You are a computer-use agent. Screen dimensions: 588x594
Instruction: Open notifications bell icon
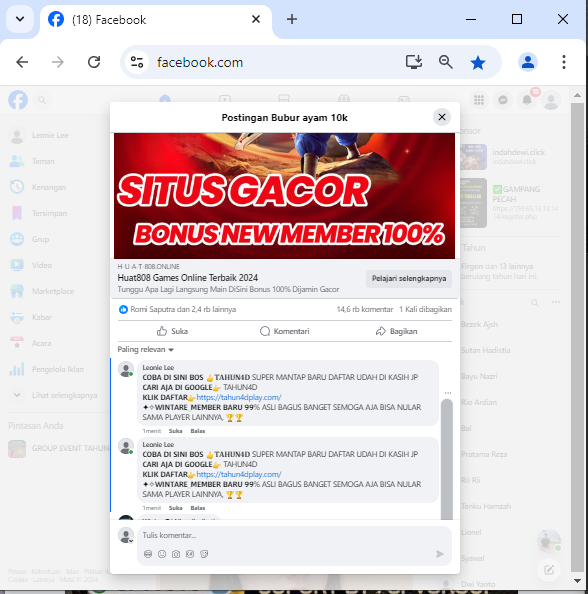click(x=527, y=100)
